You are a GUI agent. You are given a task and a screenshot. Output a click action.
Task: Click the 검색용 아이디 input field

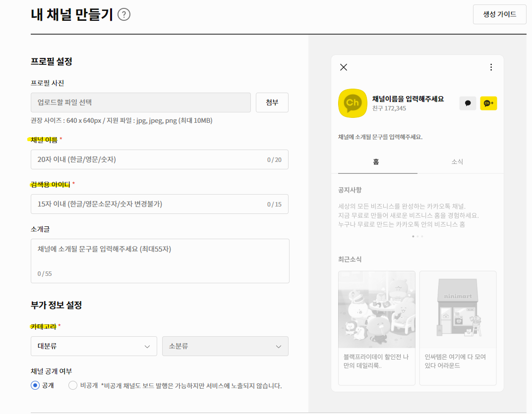click(x=160, y=204)
